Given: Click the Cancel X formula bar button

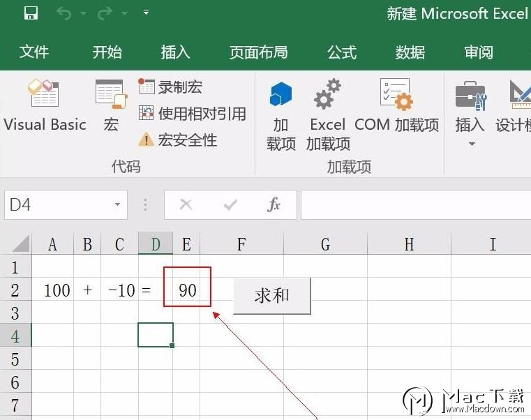Looking at the screenshot, I should tap(186, 204).
